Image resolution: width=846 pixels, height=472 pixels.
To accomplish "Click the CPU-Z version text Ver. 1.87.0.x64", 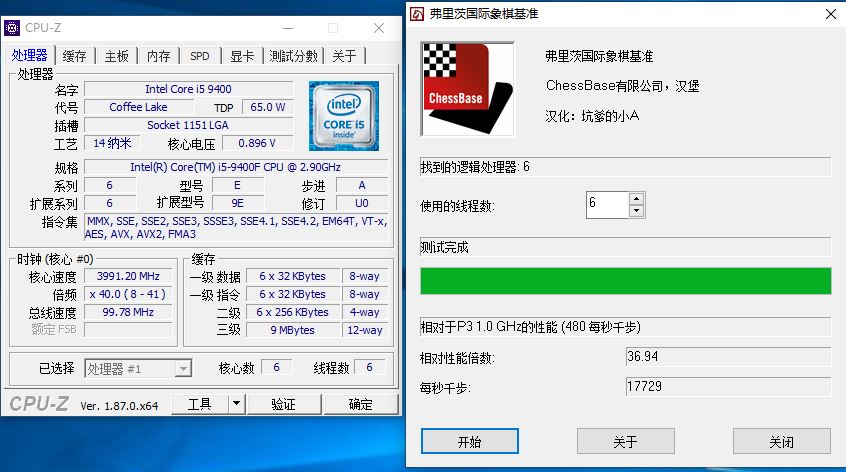I will click(119, 406).
